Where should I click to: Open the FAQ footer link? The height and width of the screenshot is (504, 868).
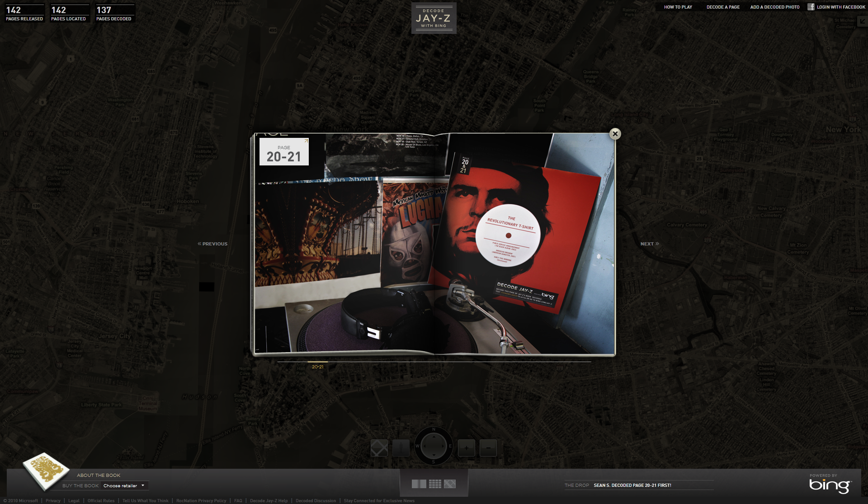point(238,500)
